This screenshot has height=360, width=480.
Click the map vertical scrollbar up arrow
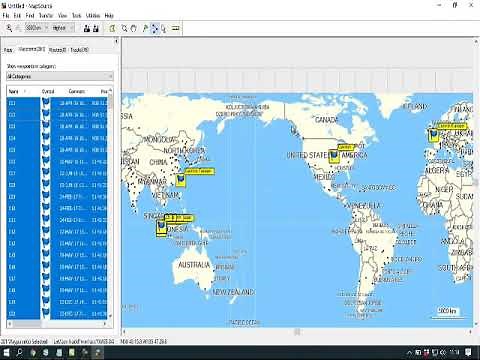coord(476,41)
